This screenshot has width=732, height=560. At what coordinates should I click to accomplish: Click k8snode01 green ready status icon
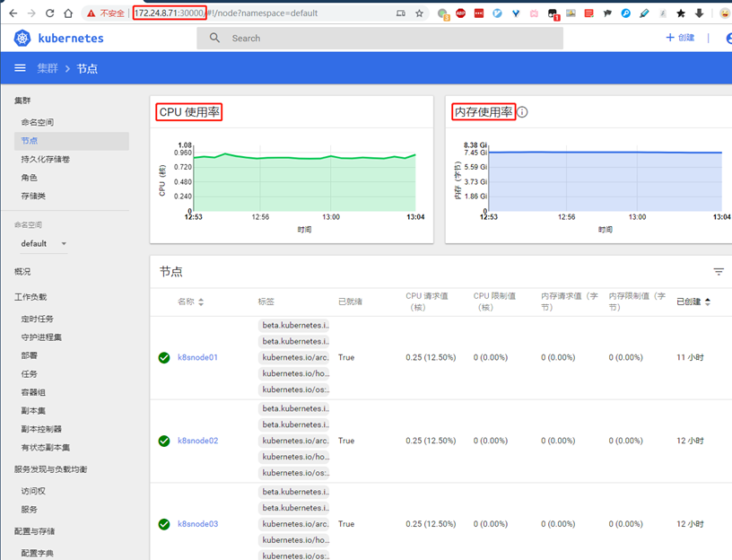[164, 358]
